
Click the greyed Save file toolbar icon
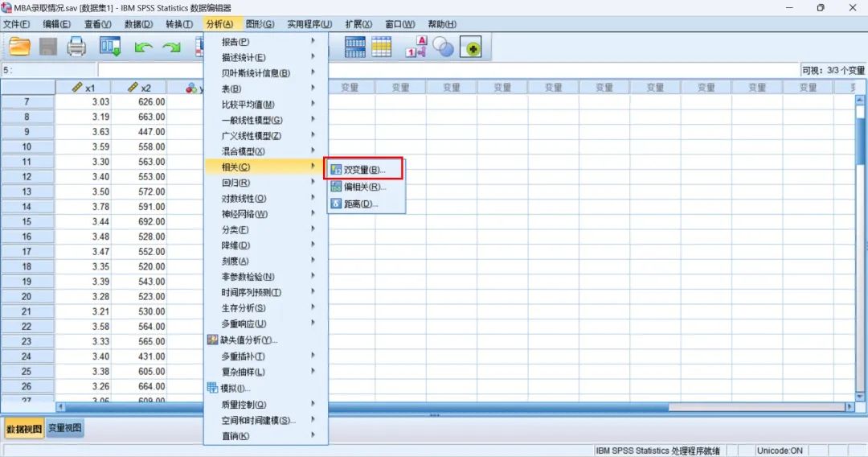pos(48,47)
